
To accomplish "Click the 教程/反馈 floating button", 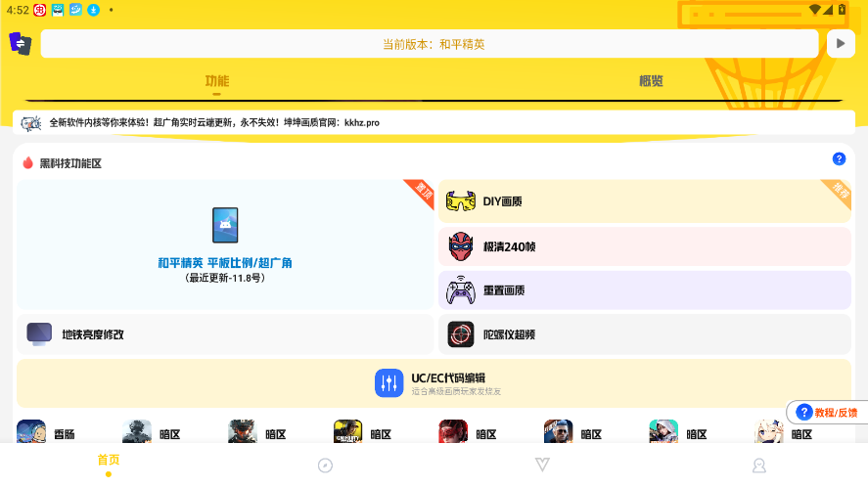I will [x=827, y=412].
